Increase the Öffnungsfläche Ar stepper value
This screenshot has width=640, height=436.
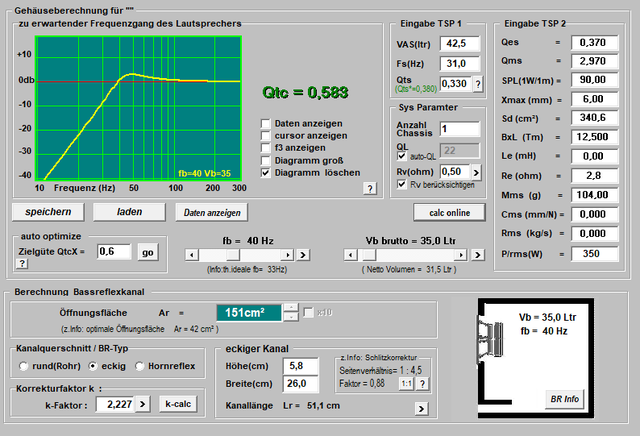click(290, 307)
